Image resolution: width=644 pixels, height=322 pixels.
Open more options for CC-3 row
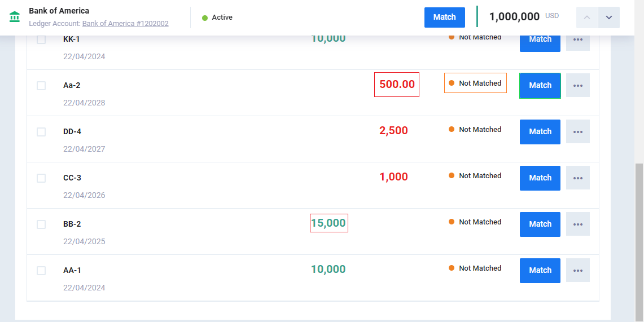(x=577, y=178)
